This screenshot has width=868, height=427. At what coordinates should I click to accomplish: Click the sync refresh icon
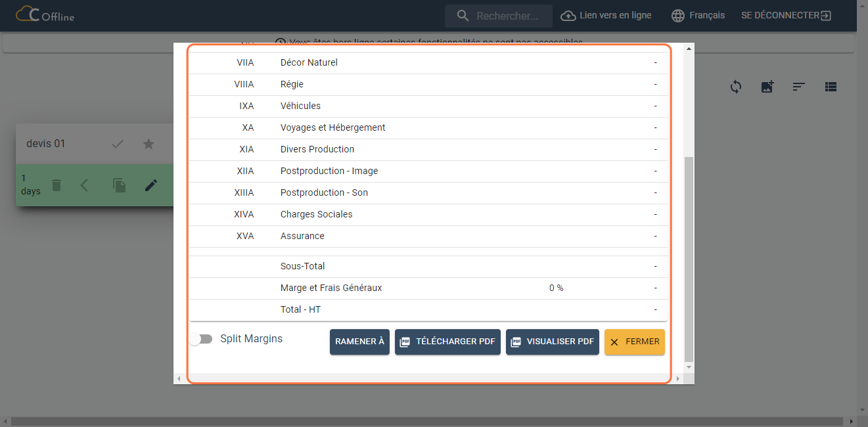[x=736, y=87]
